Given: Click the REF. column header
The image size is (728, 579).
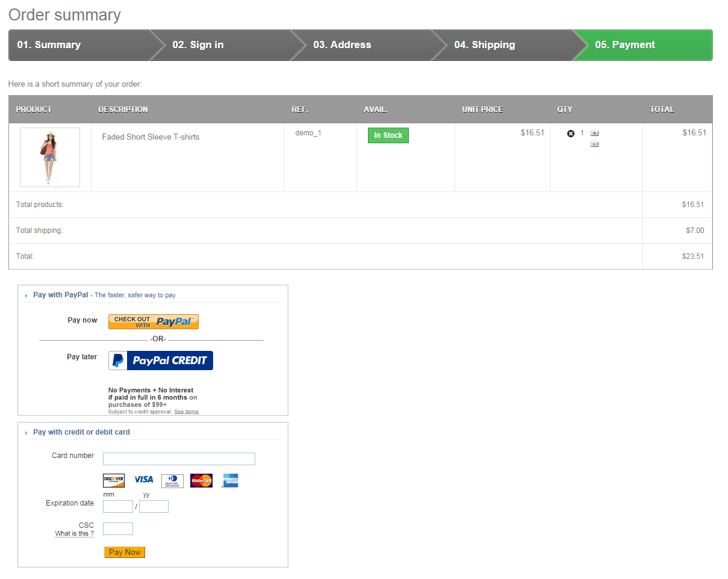Looking at the screenshot, I should point(300,110).
